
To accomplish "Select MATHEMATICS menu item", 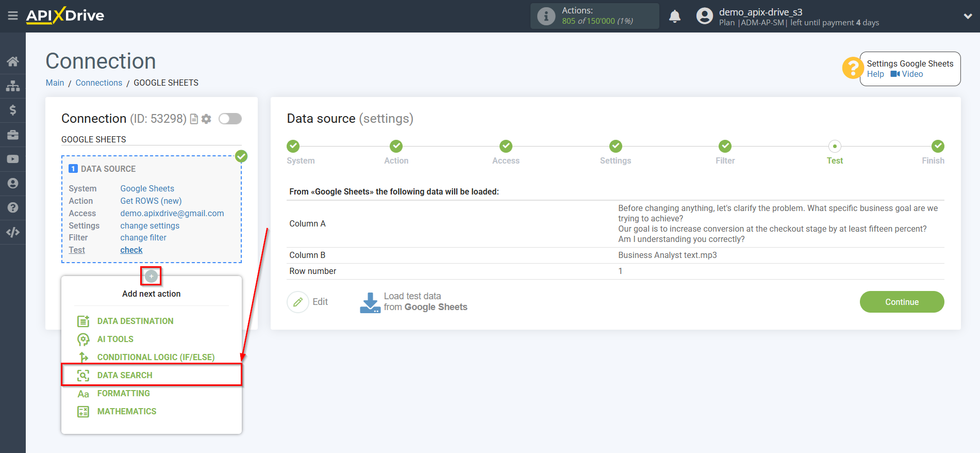I will 126,411.
